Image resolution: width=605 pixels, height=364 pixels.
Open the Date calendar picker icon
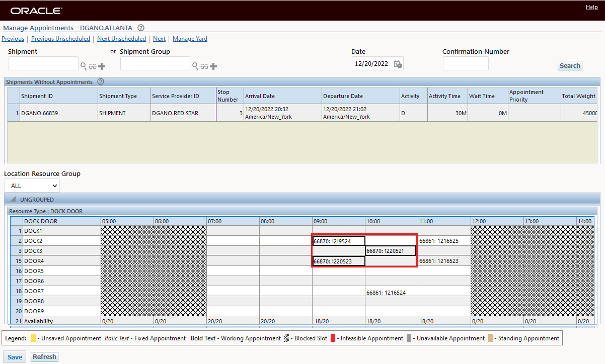click(x=398, y=64)
